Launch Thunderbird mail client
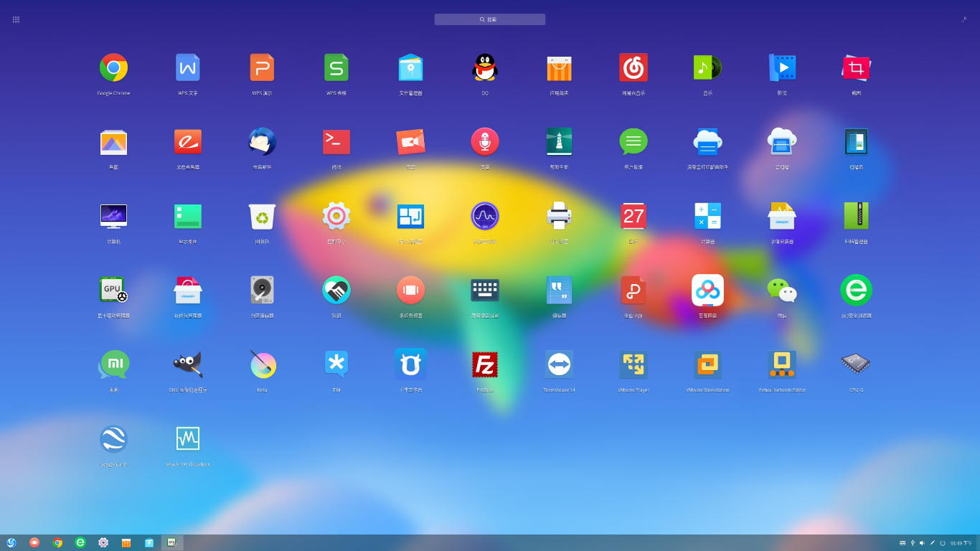This screenshot has width=980, height=551. (262, 142)
